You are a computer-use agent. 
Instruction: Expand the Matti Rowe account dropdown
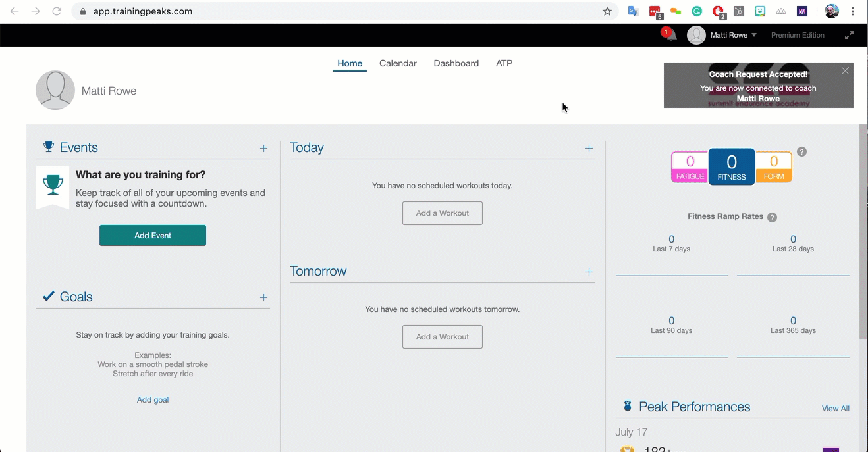[x=754, y=36]
